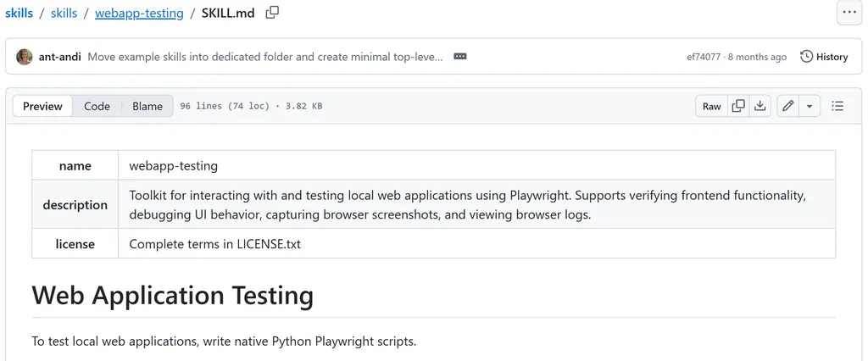Expand the commit message ellipsis
The width and height of the screenshot is (868, 361).
[460, 57]
